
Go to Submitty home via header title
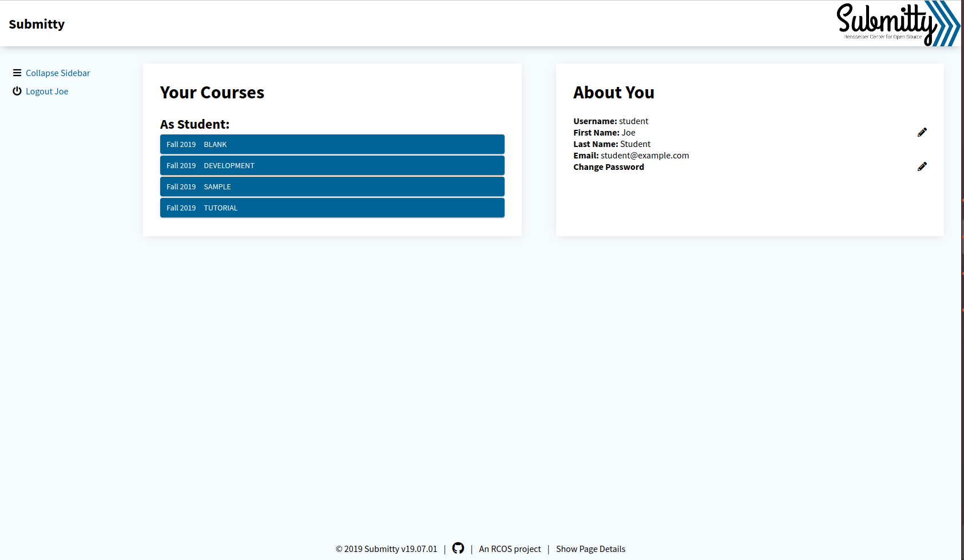[x=37, y=24]
